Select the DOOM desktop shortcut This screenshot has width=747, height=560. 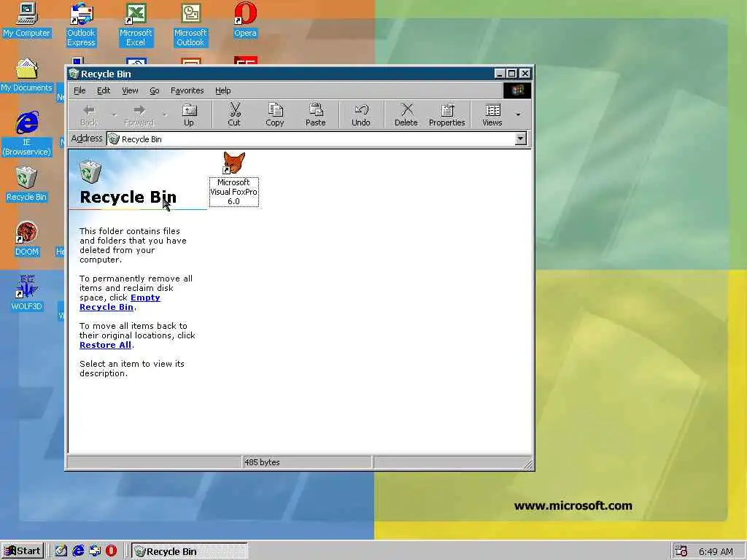click(27, 238)
